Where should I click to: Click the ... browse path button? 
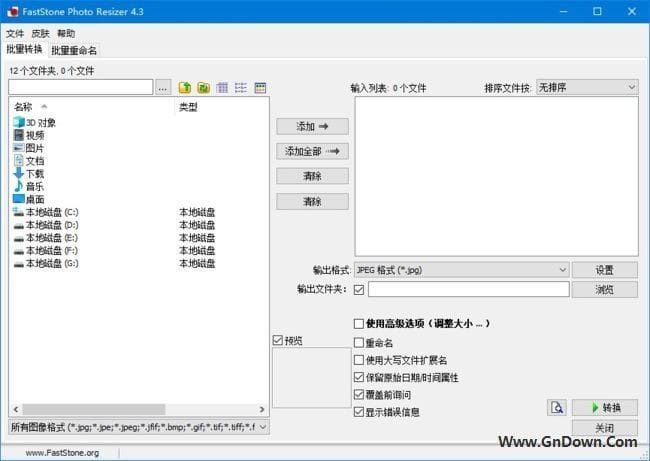coord(163,87)
